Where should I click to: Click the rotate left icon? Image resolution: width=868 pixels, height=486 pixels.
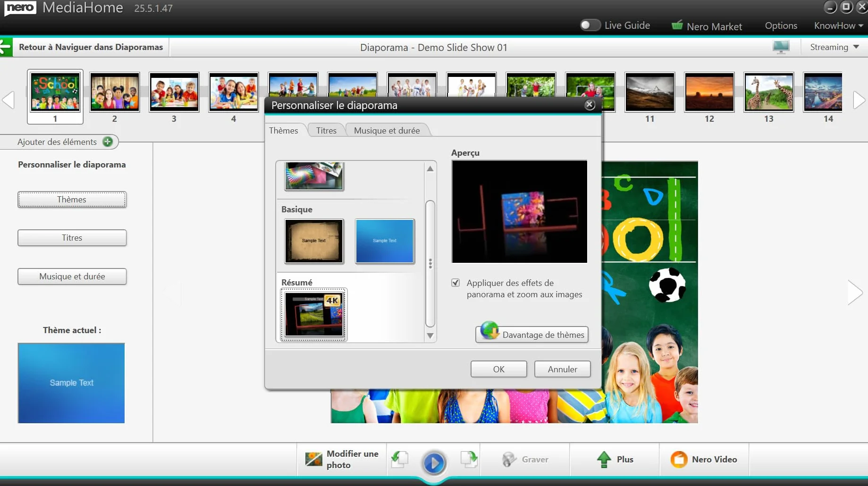(400, 459)
